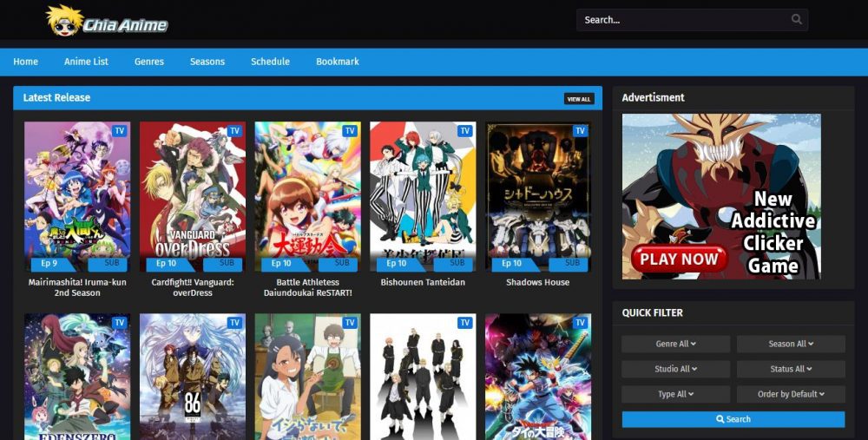Open the Type All dropdown
This screenshot has width=868, height=440.
(x=675, y=394)
